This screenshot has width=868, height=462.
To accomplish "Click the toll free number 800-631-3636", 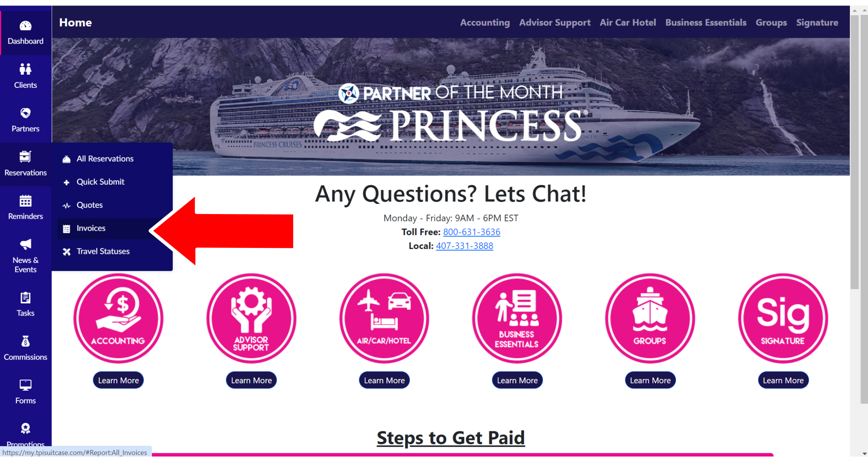I will tap(471, 232).
